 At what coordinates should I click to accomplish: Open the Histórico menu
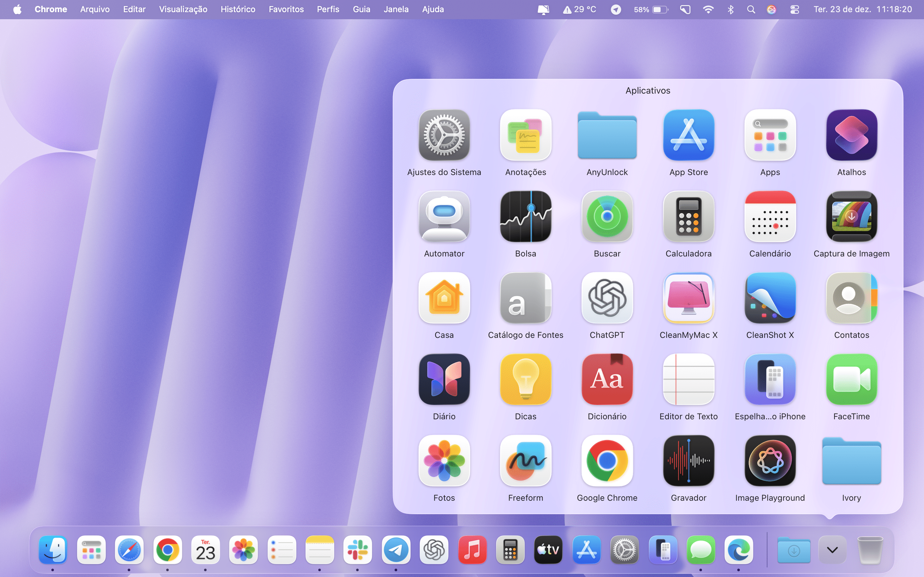click(237, 10)
